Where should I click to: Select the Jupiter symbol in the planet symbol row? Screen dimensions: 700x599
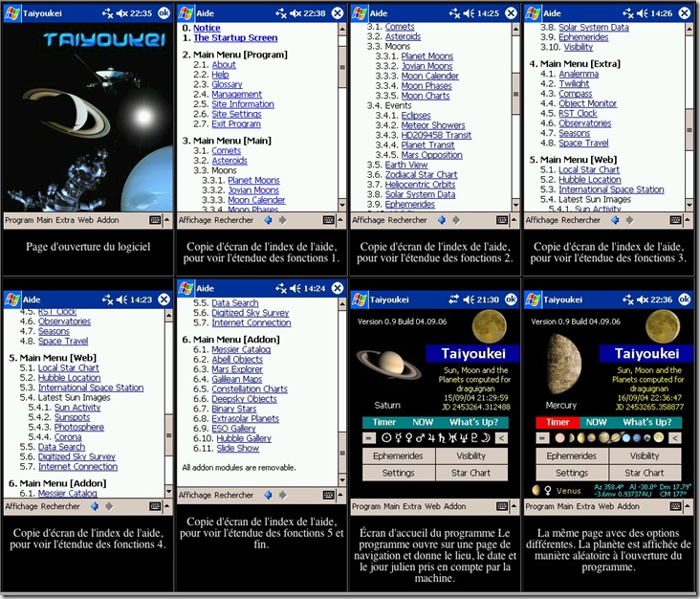point(431,438)
